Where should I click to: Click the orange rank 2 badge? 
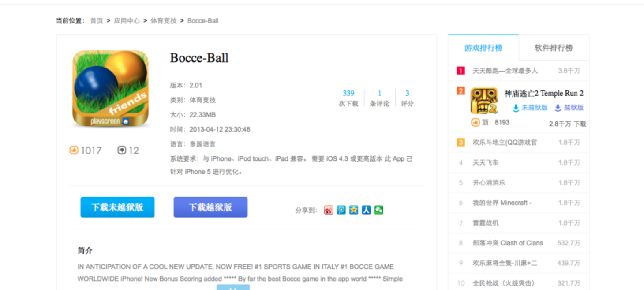[461, 91]
